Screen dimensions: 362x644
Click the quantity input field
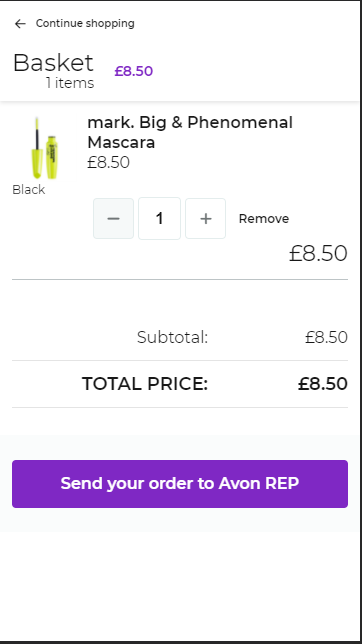pyautogui.click(x=159, y=218)
